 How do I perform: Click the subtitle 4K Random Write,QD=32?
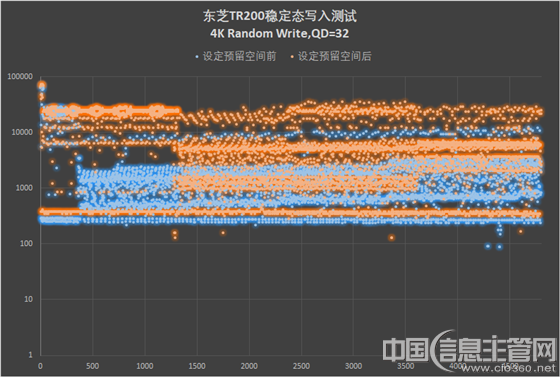[280, 34]
